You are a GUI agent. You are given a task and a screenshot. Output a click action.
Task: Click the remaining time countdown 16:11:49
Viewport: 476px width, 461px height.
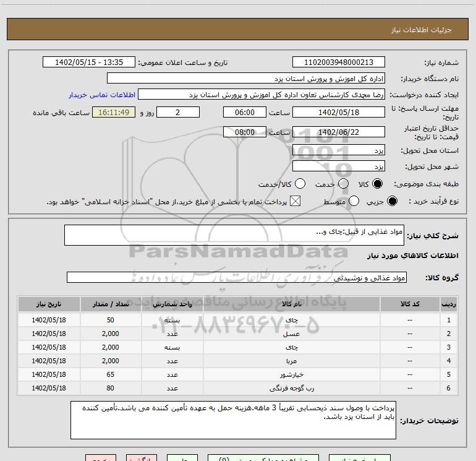pyautogui.click(x=114, y=112)
